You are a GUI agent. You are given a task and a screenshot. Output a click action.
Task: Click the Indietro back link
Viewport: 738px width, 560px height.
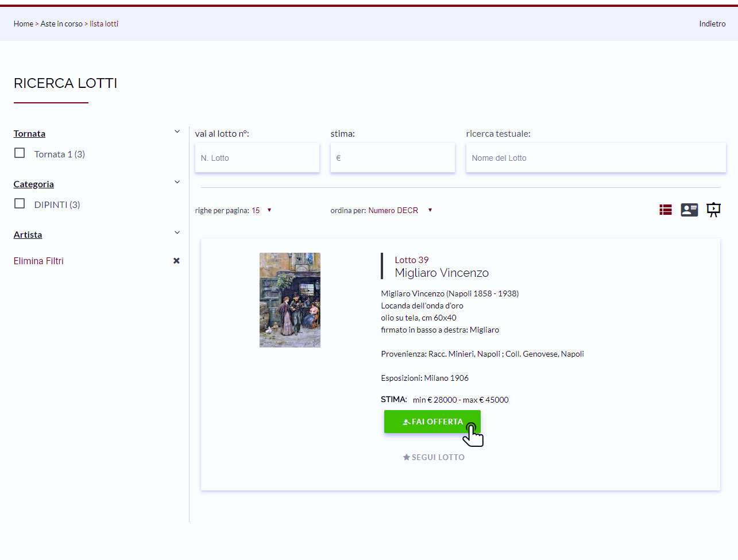pos(712,24)
